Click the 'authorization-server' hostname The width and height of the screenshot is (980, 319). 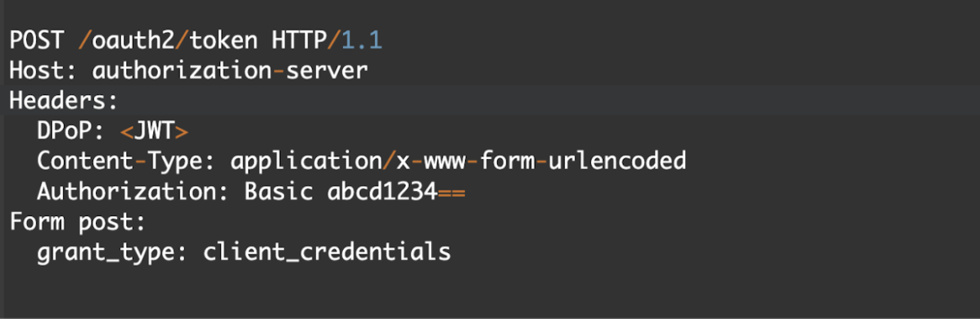[x=230, y=70]
